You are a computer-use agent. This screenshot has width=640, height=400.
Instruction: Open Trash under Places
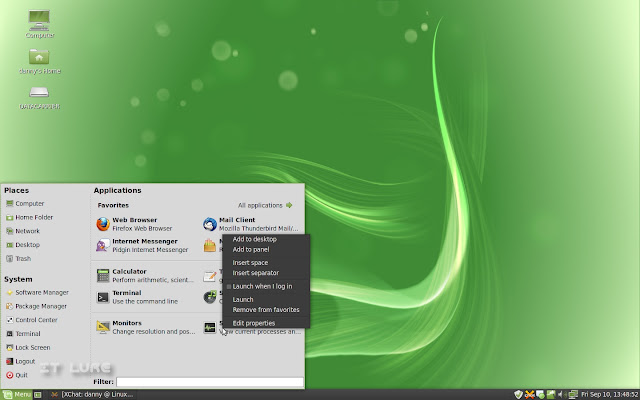pos(19,259)
